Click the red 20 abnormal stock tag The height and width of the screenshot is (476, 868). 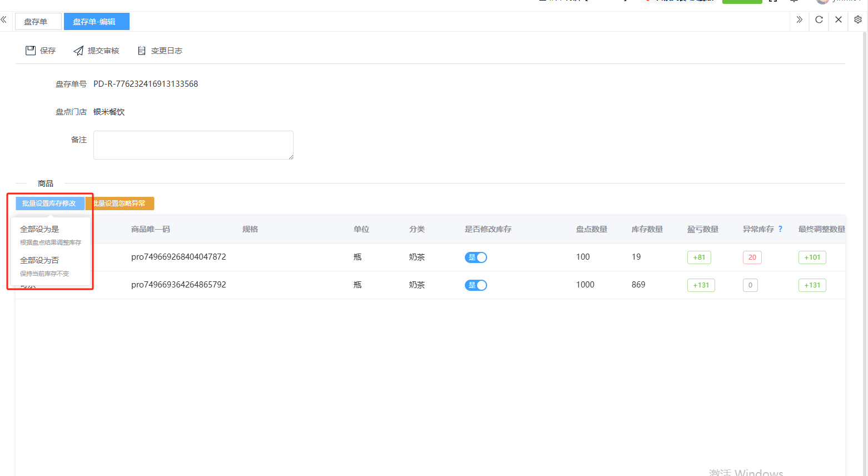coord(752,257)
